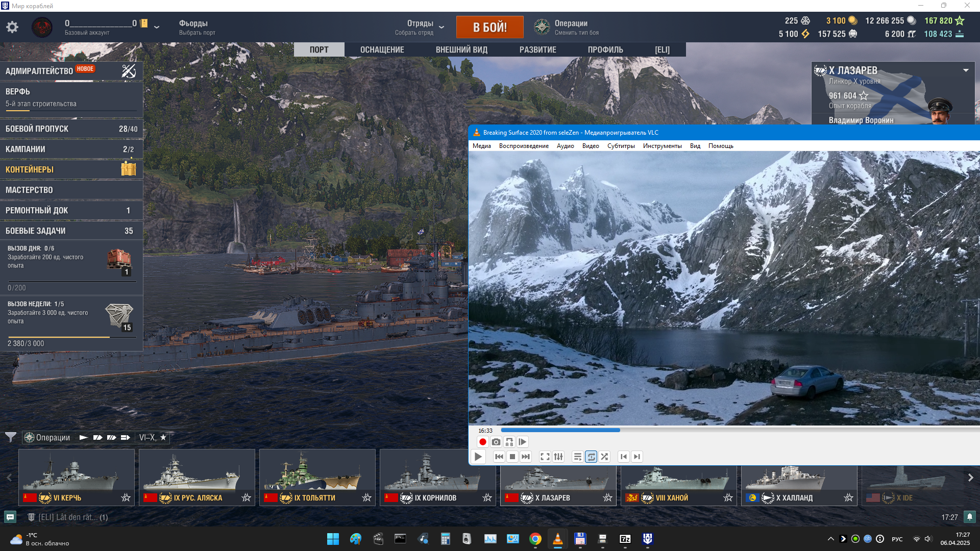Open the [ELI] clan chat channel
The image size is (980, 551).
click(x=68, y=517)
